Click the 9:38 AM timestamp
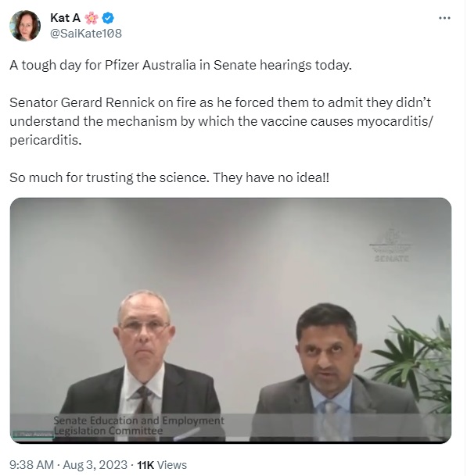The width and height of the screenshot is (467, 476). click(31, 465)
